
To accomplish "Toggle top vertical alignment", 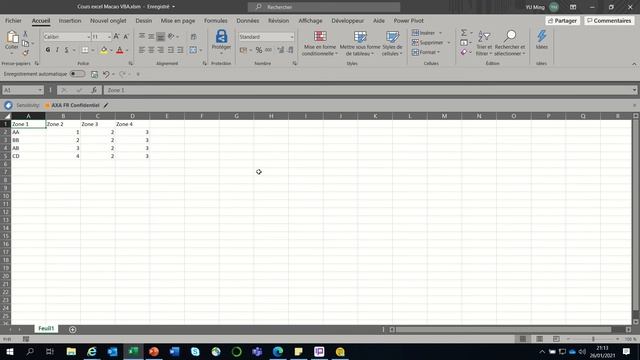I will click(x=142, y=37).
